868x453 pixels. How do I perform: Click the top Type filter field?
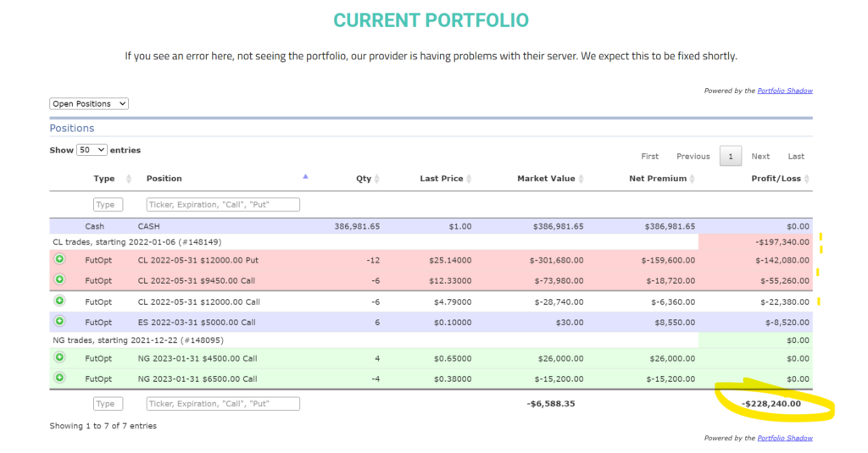(108, 205)
